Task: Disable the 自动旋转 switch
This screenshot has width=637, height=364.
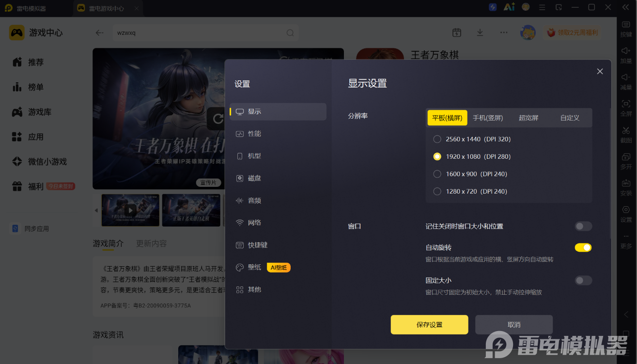Action: [583, 247]
